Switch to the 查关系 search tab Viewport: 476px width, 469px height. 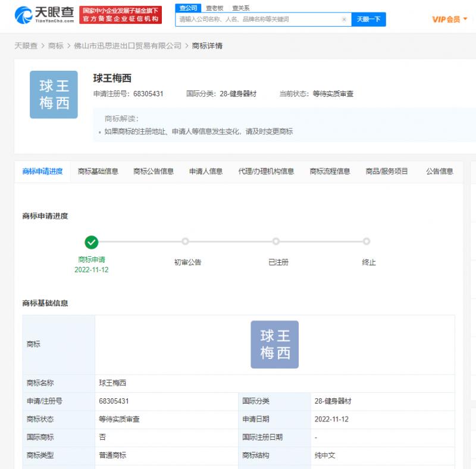(239, 7)
